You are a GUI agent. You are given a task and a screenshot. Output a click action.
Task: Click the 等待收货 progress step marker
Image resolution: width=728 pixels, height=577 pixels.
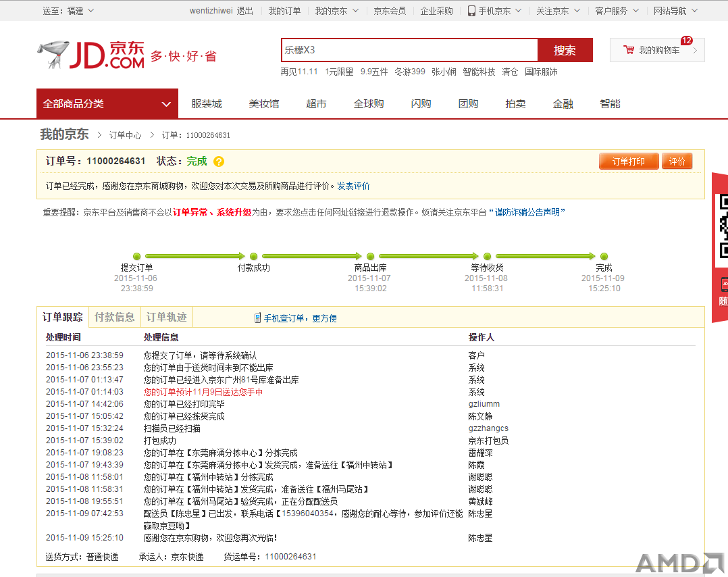(x=487, y=257)
